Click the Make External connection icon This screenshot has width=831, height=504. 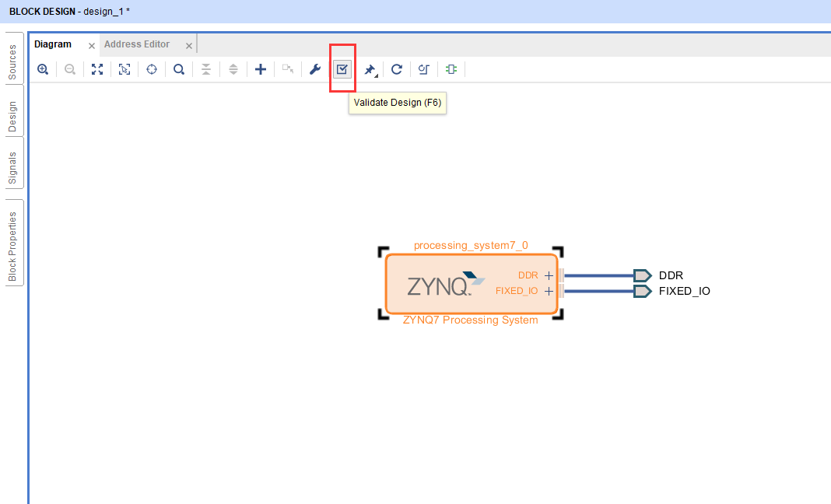coord(288,69)
